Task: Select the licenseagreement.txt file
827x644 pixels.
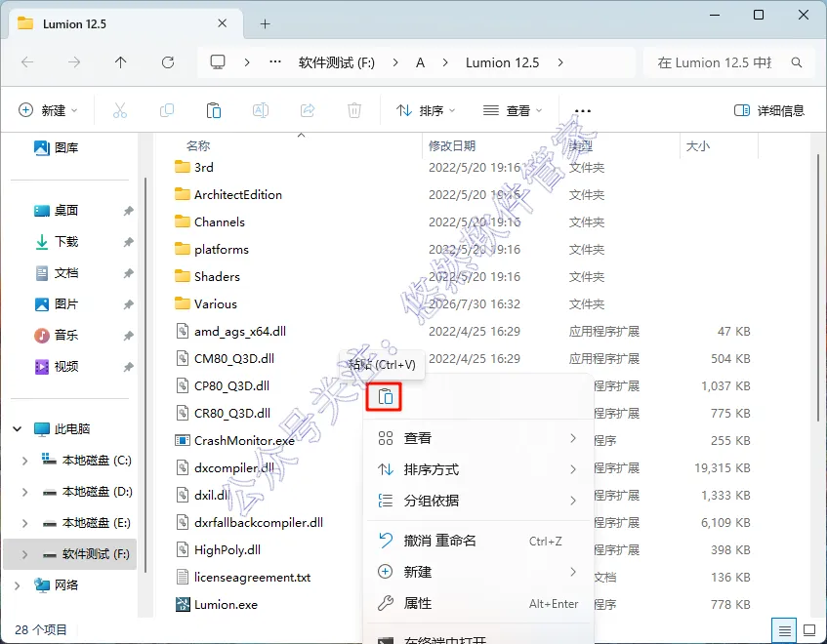Action: [242, 577]
